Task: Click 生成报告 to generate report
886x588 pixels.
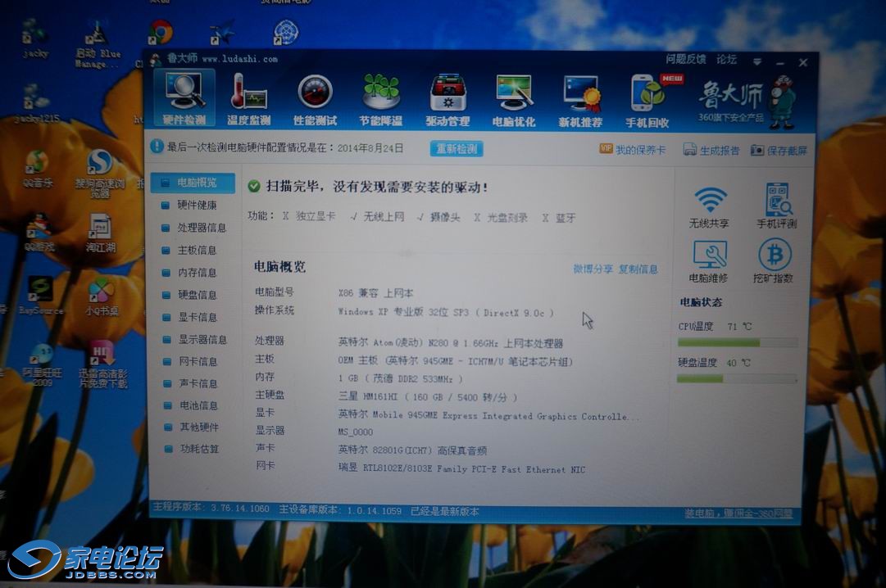Action: pos(711,151)
